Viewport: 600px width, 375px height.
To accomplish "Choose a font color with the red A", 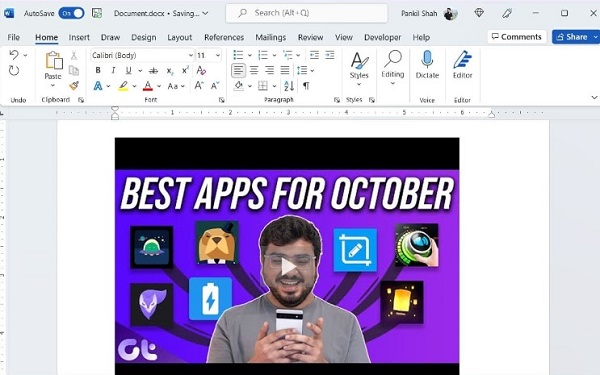I will pyautogui.click(x=148, y=86).
